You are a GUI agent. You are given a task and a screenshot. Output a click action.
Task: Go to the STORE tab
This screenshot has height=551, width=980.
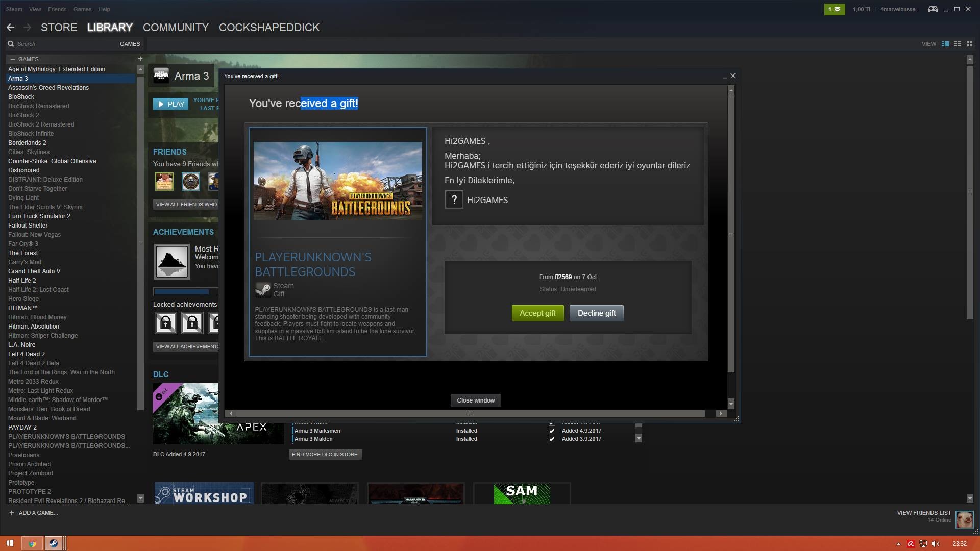(59, 28)
